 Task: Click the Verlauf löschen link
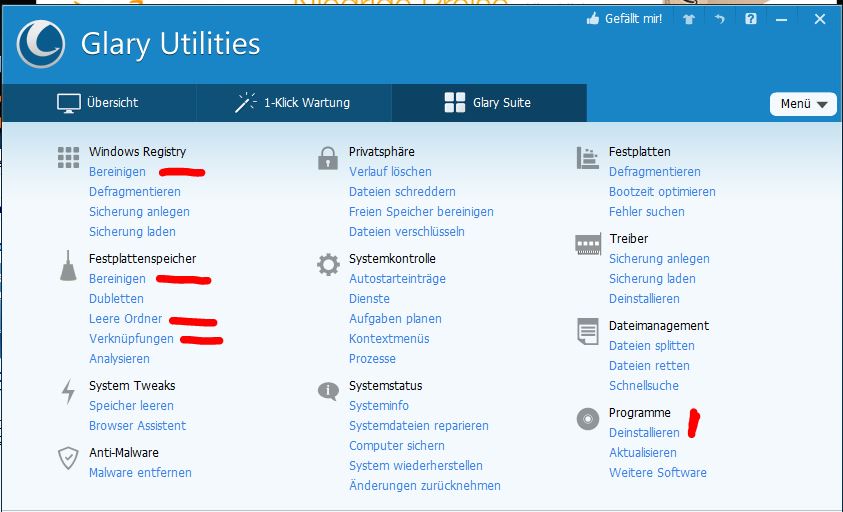click(x=390, y=172)
